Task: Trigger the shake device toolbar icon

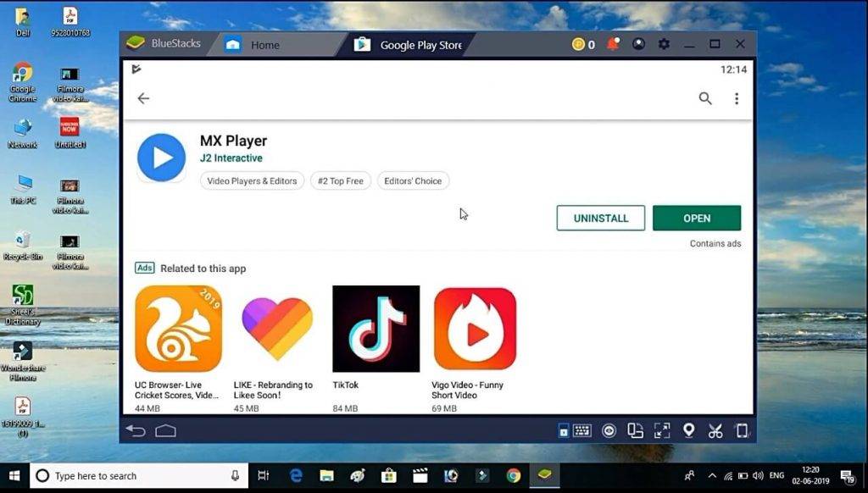Action: pyautogui.click(x=743, y=430)
